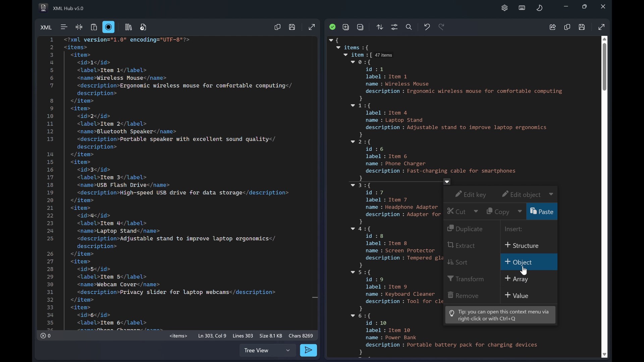Open the Tree View dropdown
The image size is (644, 362).
268,351
